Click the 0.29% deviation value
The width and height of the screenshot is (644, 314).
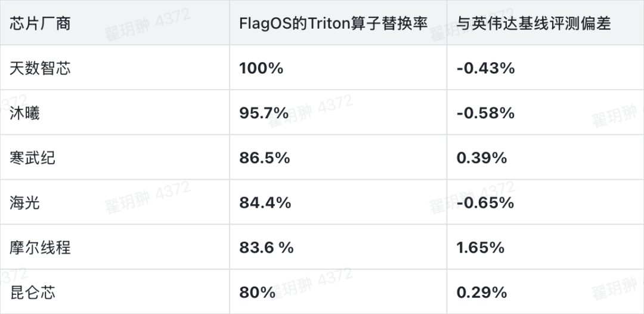coord(482,293)
